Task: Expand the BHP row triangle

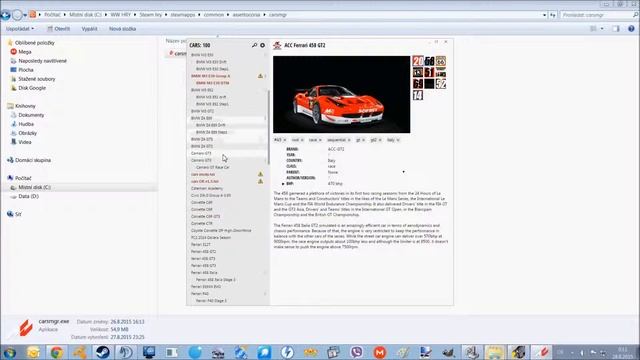Action: 283,184
